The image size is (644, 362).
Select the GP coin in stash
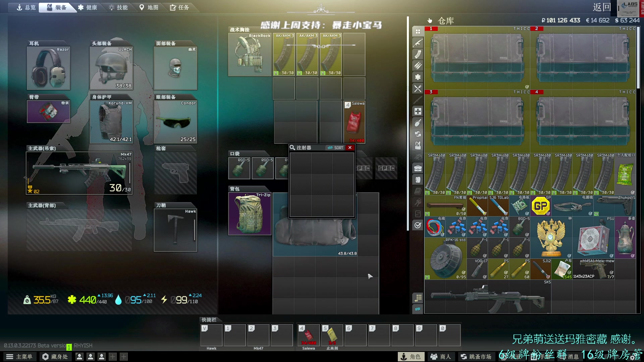coord(541,205)
